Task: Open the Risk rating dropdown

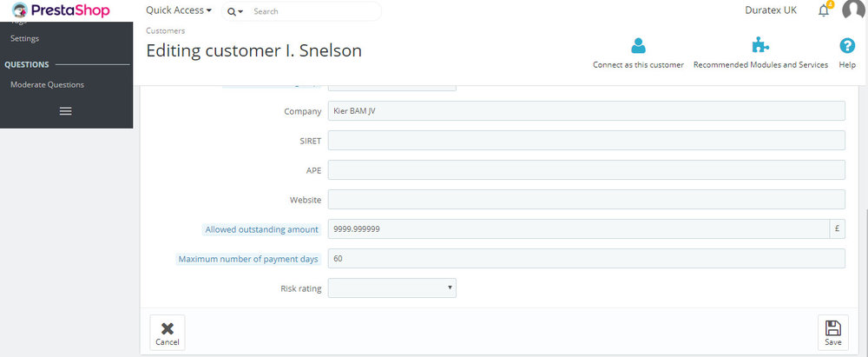Action: (392, 288)
